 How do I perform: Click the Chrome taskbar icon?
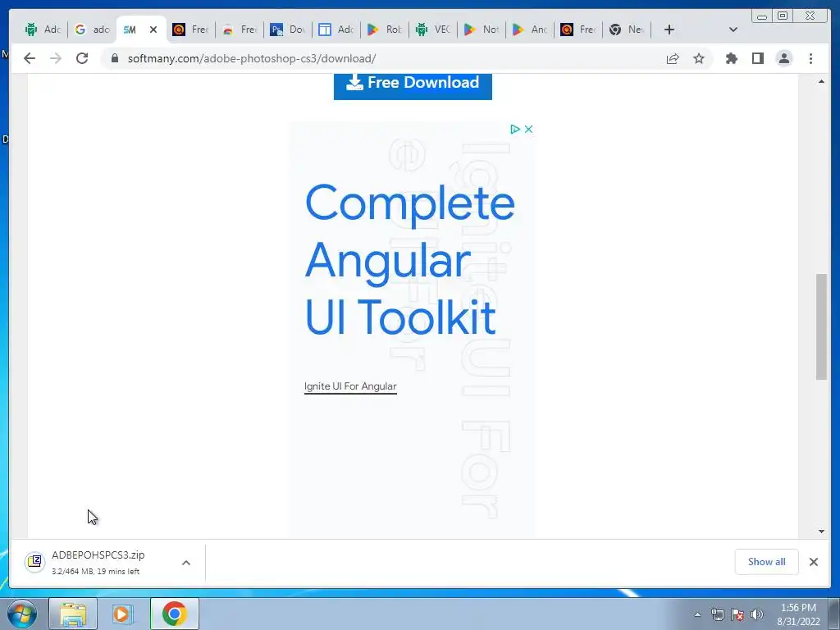click(x=174, y=614)
